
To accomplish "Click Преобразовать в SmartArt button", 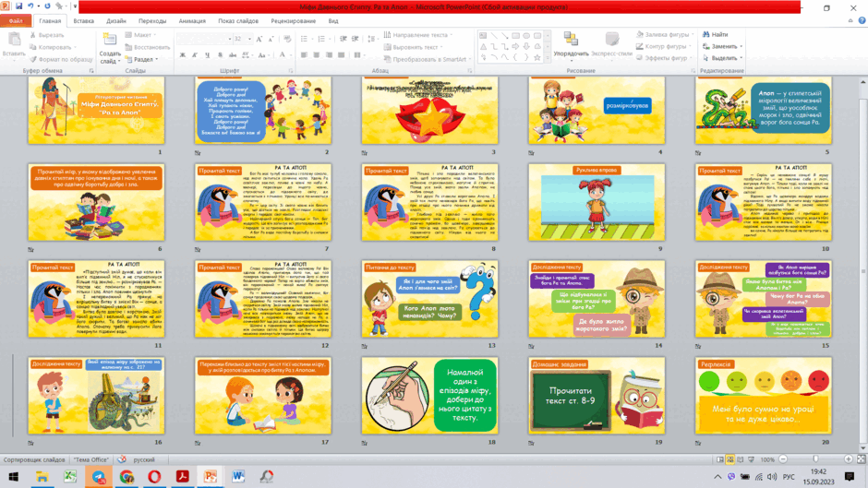I will (427, 59).
